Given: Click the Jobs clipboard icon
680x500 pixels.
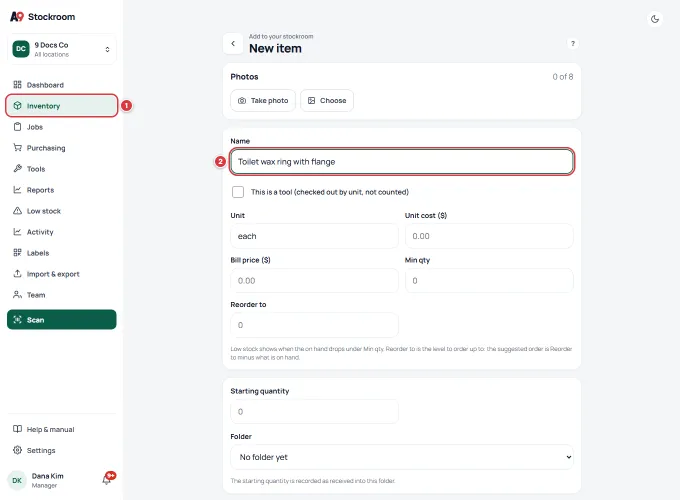Looking at the screenshot, I should pos(17,127).
